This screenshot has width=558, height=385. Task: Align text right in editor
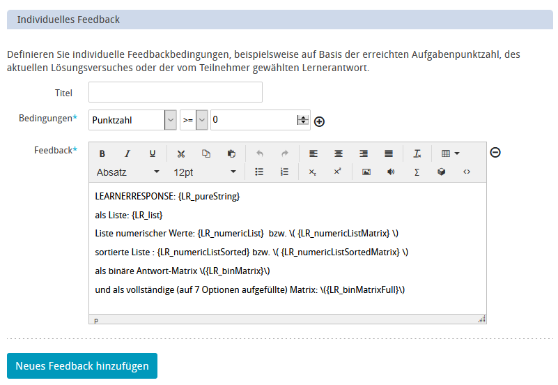pyautogui.click(x=363, y=154)
